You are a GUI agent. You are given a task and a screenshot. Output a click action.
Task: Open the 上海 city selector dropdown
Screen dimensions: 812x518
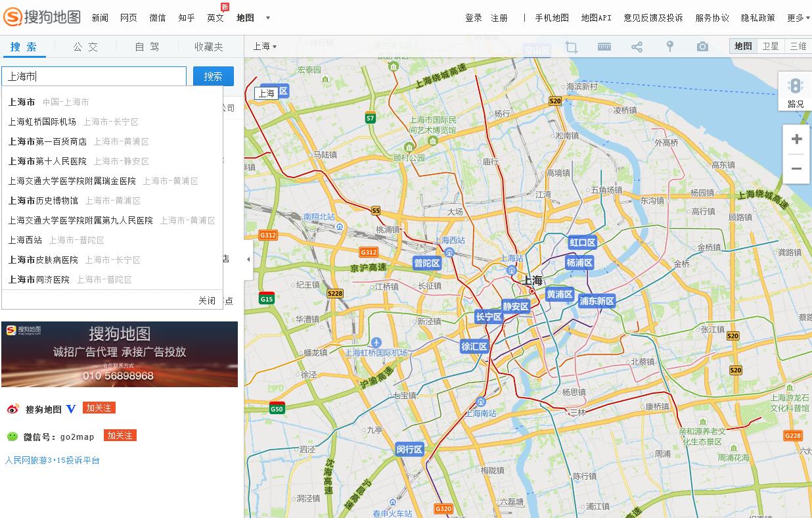tap(265, 46)
